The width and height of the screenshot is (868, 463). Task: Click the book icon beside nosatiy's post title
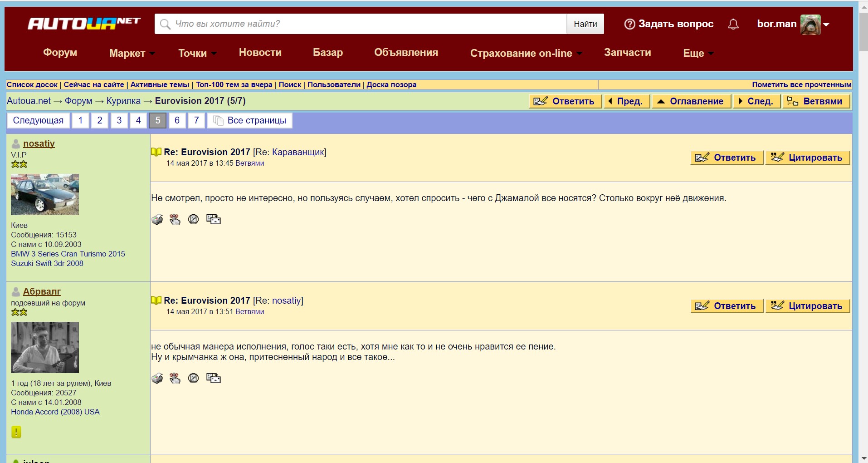[x=156, y=152]
